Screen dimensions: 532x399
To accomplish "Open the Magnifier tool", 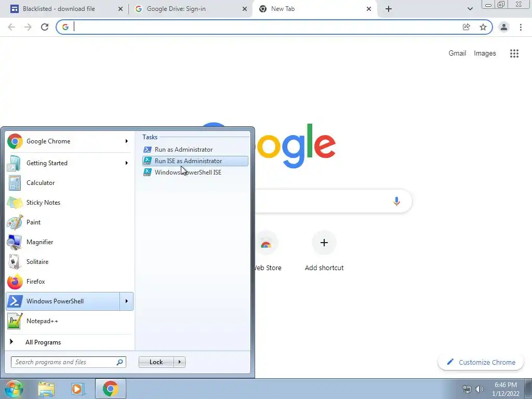I will point(70,242).
